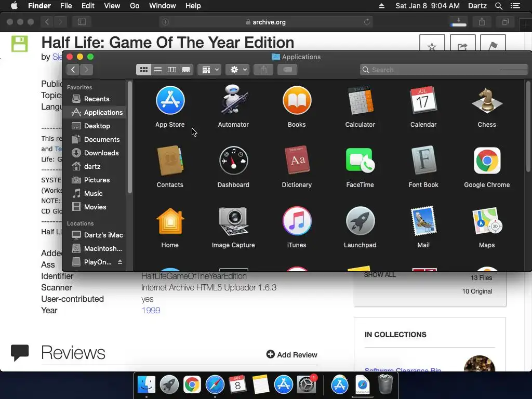Go back in Finder window
This screenshot has width=532, height=399.
[x=73, y=70]
